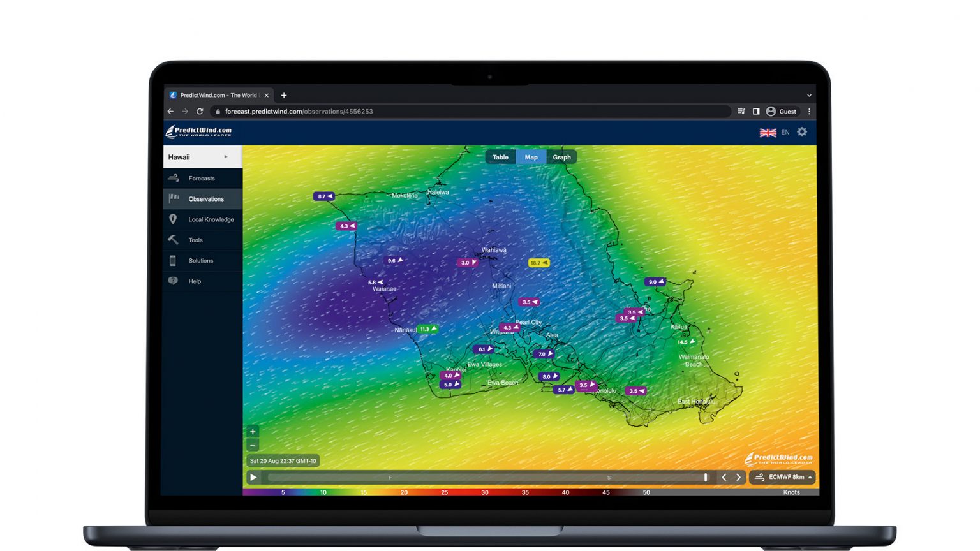This screenshot has height=551, width=980.
Task: Open Local Knowledge via the pin icon
Action: (174, 219)
